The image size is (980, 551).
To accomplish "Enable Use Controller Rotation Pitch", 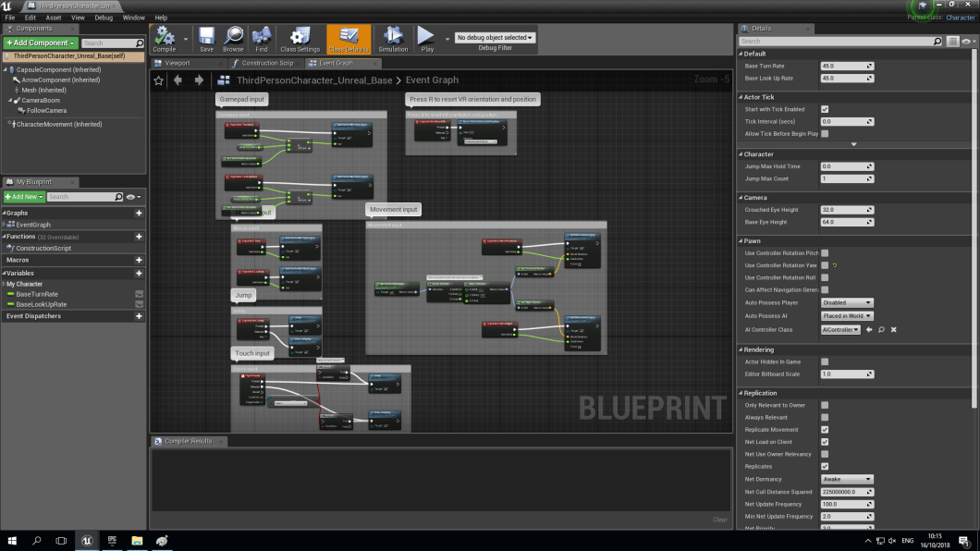I will [x=825, y=253].
